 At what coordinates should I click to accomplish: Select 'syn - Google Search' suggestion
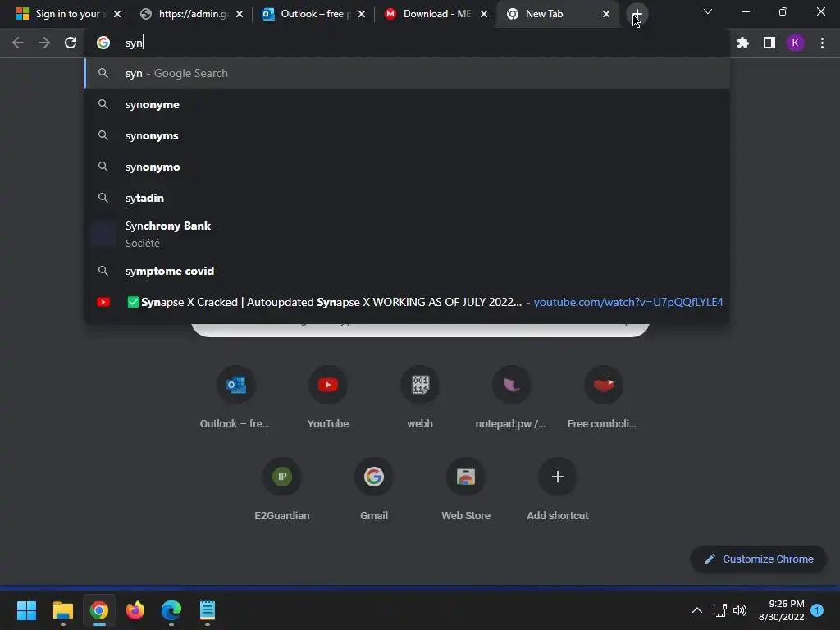tap(407, 73)
